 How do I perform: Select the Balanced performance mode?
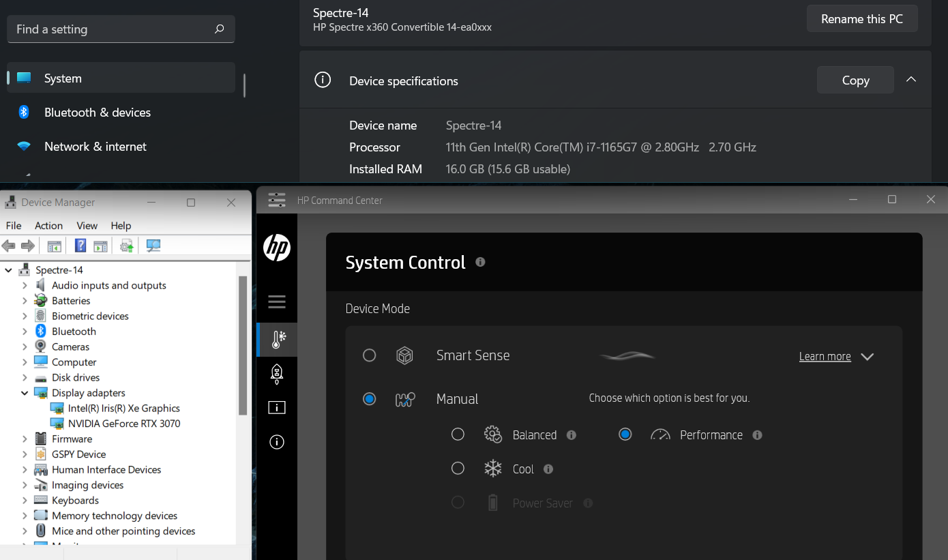point(458,434)
